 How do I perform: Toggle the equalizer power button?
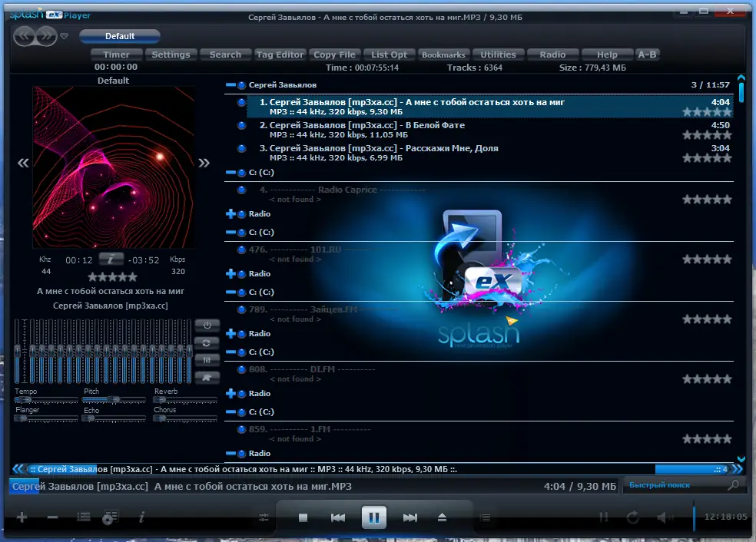point(207,326)
